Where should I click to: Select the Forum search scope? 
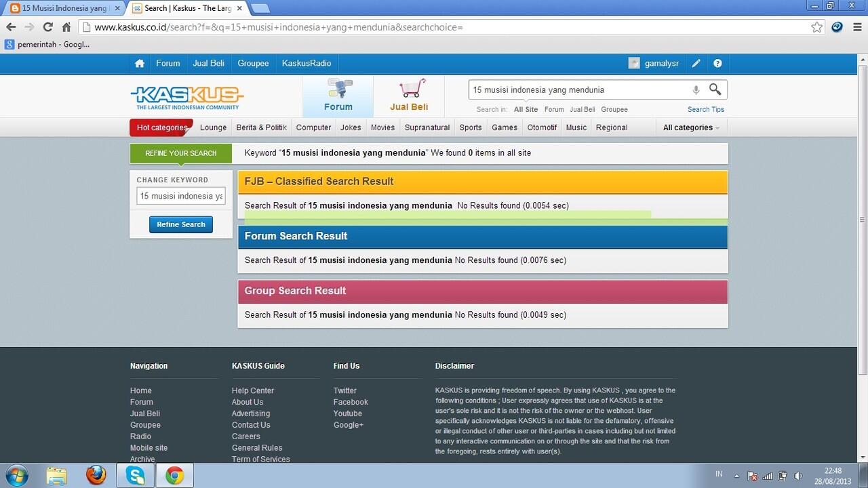(554, 109)
